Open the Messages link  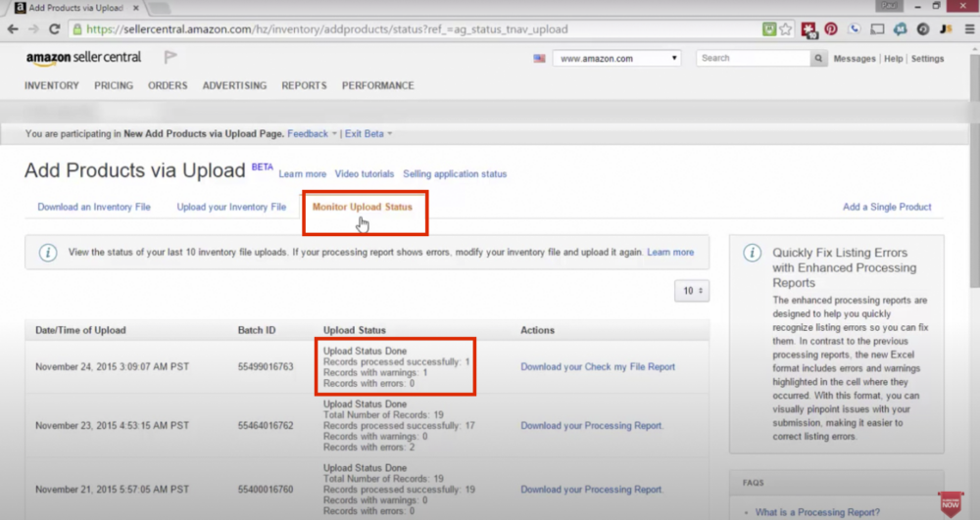[855, 58]
